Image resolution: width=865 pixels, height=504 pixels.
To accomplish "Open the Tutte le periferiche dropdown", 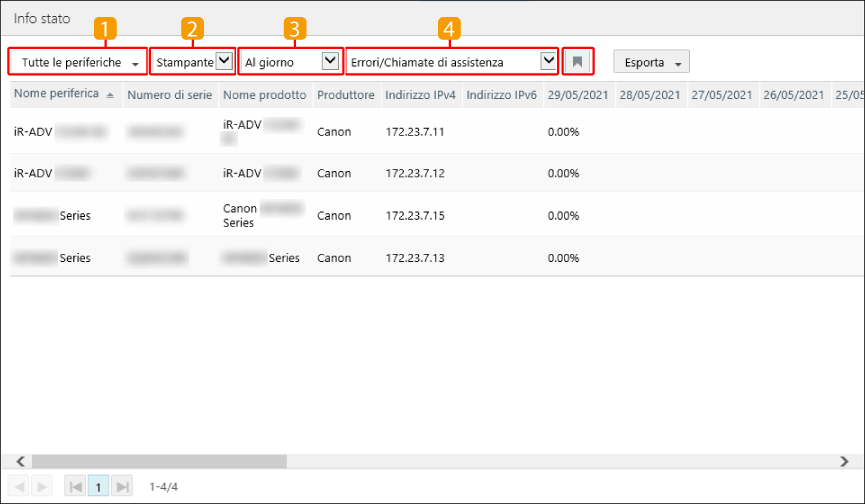I will click(x=78, y=62).
